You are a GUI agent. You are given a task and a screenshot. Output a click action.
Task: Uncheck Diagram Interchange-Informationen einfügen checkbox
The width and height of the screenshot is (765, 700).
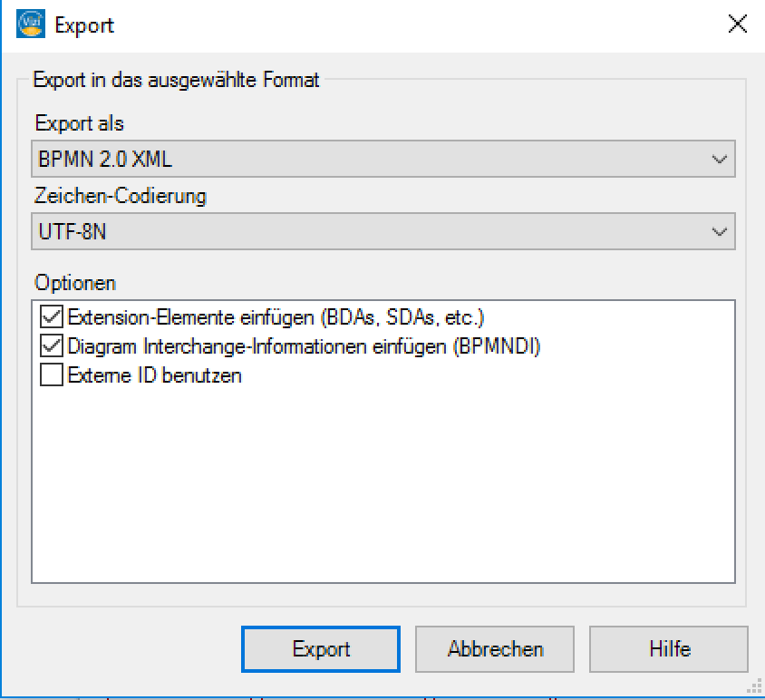click(52, 346)
